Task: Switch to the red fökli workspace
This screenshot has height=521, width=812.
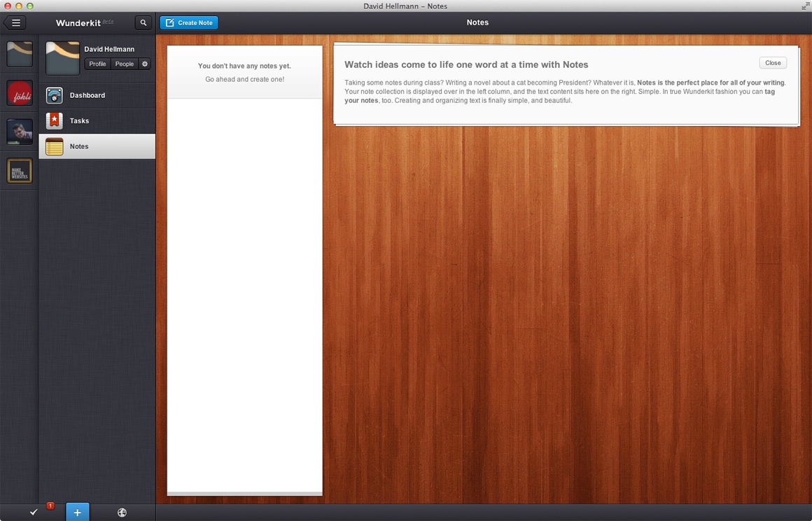Action: (x=20, y=93)
